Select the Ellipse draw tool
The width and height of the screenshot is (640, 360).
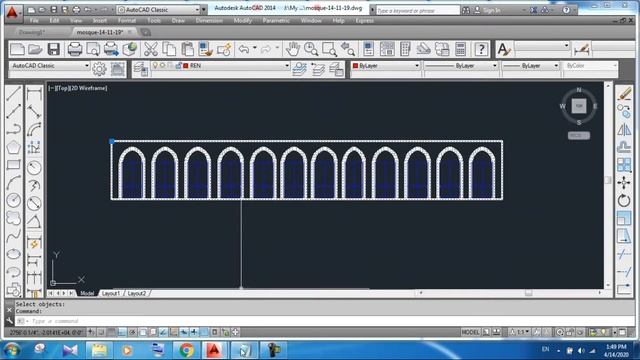click(x=13, y=254)
